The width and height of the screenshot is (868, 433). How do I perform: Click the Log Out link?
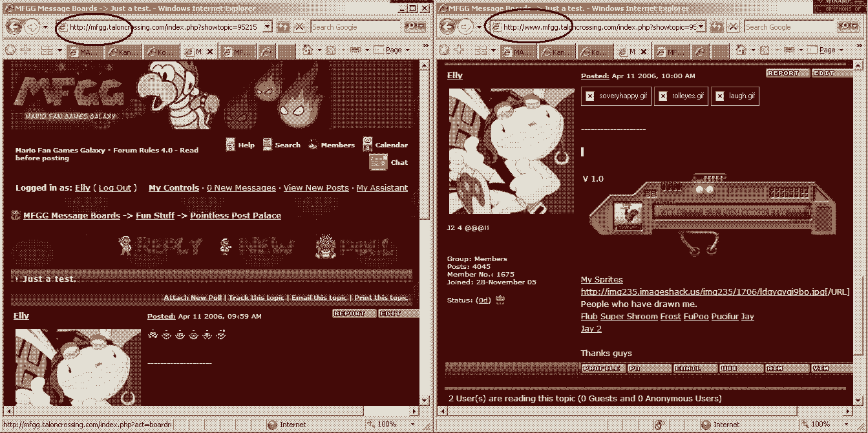coord(115,187)
